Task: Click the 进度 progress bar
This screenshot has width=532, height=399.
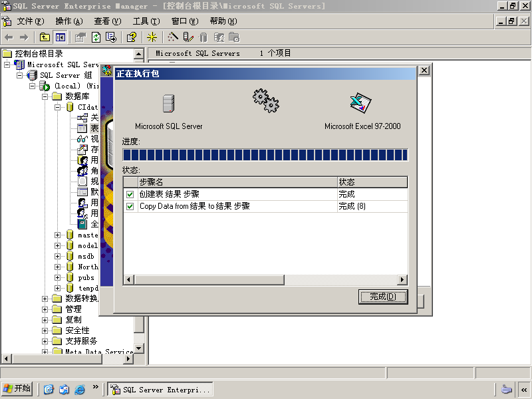Action: coord(265,155)
